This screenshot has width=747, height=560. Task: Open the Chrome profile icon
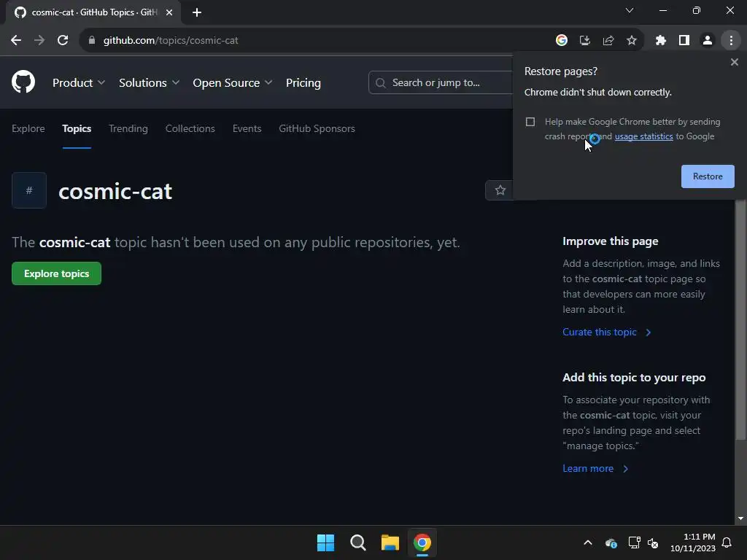pyautogui.click(x=708, y=41)
